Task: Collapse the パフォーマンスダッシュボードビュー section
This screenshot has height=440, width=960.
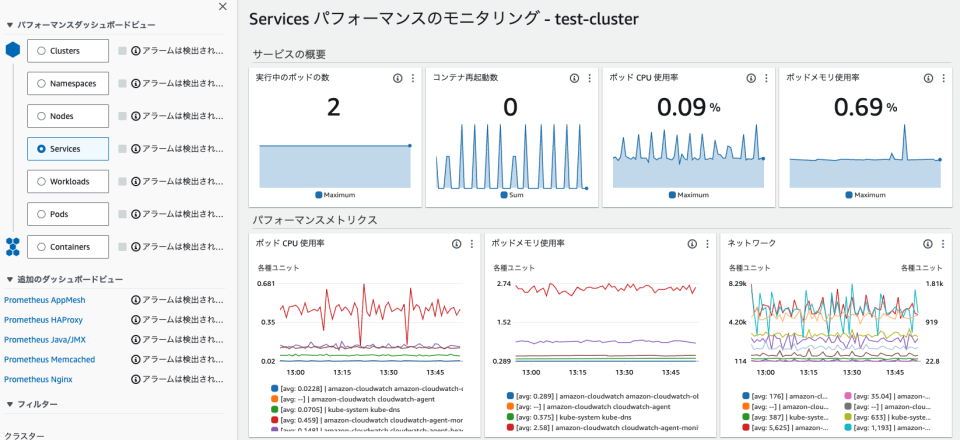Action: (x=10, y=25)
